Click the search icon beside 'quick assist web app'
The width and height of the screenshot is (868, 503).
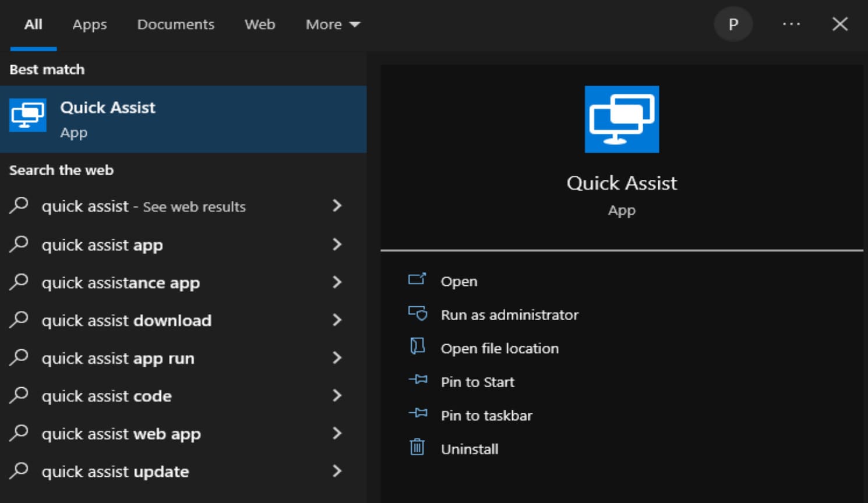click(x=19, y=433)
